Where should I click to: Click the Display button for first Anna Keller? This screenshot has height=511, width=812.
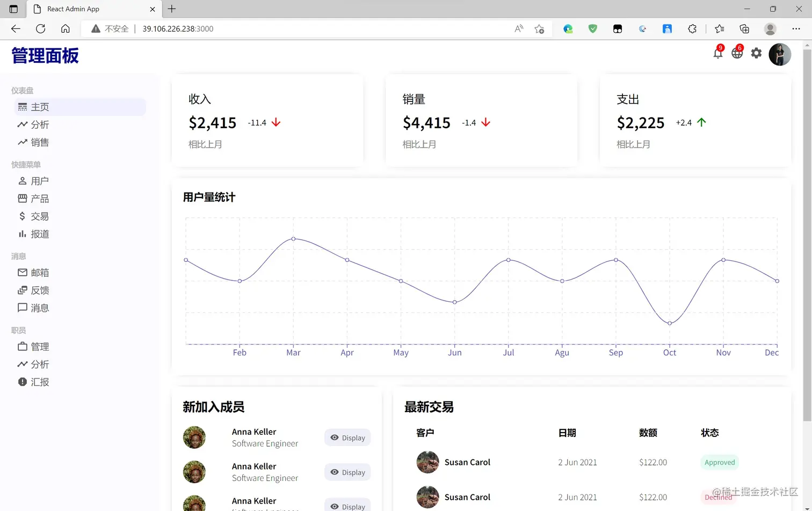point(347,437)
